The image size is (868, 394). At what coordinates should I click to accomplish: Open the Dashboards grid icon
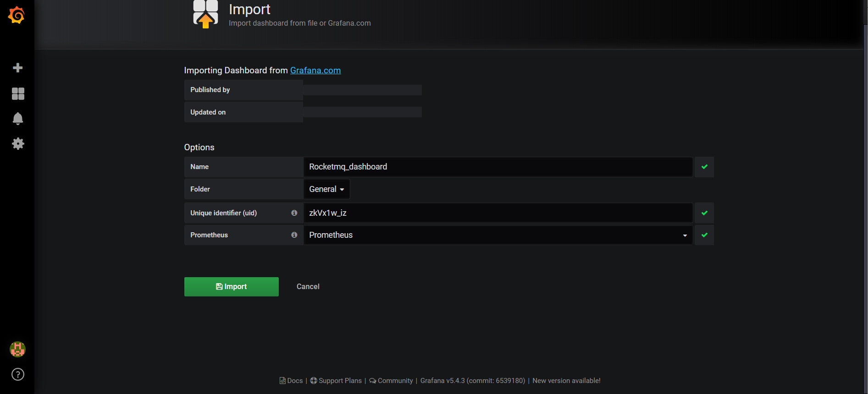pyautogui.click(x=18, y=93)
